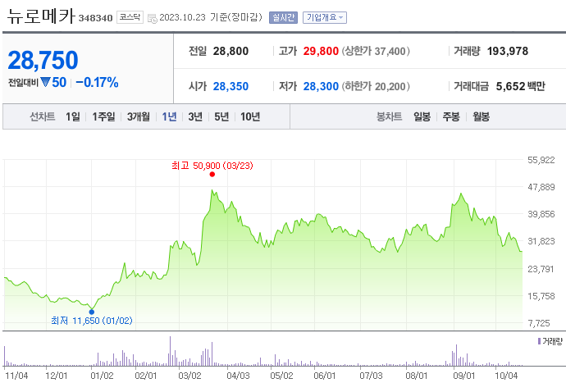Viewport: 566px width, 392px height.
Task: Click the 15,758 y-axis label
Action: pos(541,296)
